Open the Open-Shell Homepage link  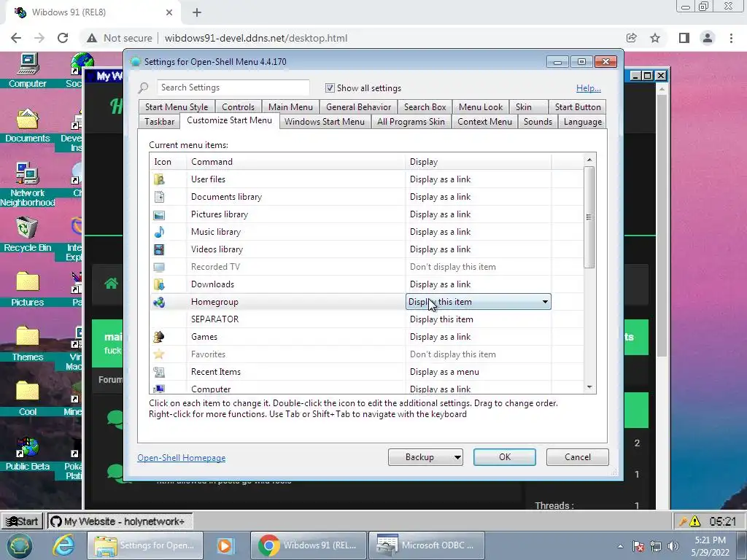(182, 458)
